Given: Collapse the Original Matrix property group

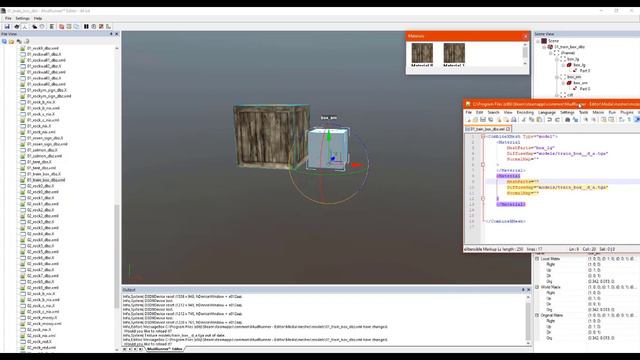Looking at the screenshot, I should click(537, 315).
